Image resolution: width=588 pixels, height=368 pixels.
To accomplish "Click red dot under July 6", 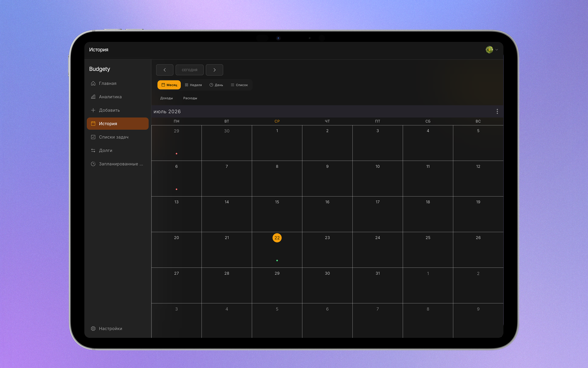I will click(176, 189).
